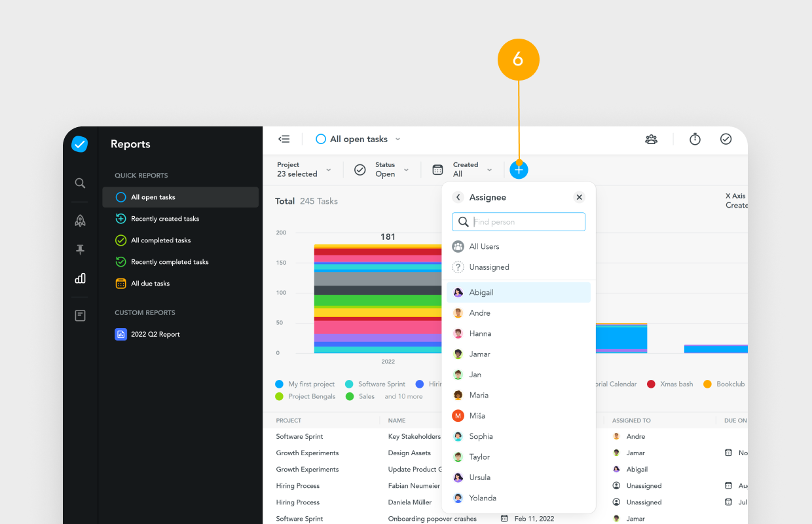Open the Design Assets task row

pyautogui.click(x=409, y=453)
